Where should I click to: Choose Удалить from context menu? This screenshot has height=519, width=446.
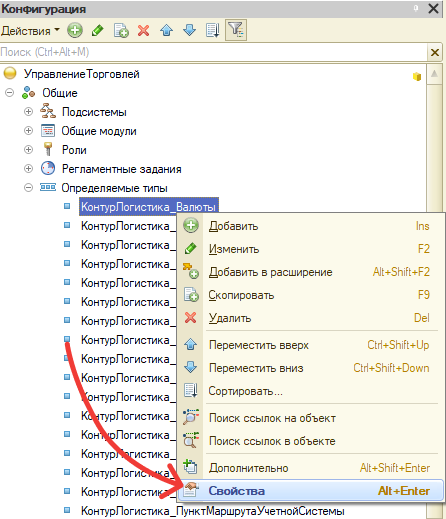click(311, 318)
